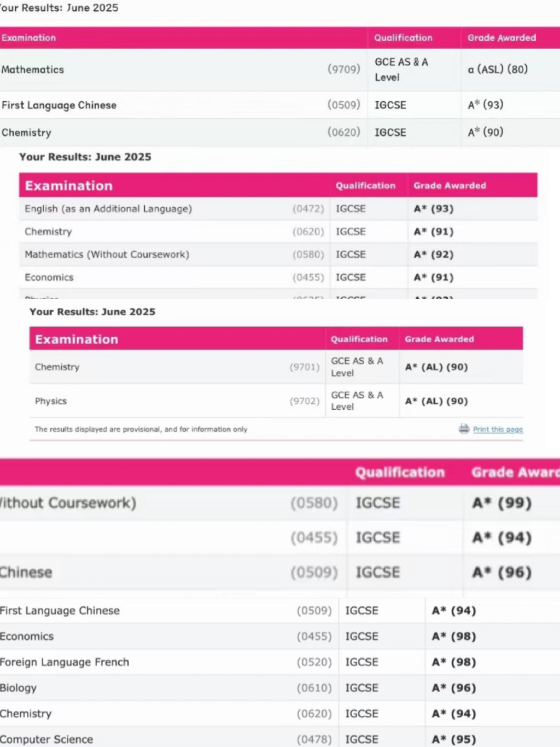Select the A* (96) grade for code 0509
This screenshot has width=560, height=747.
coord(501,572)
